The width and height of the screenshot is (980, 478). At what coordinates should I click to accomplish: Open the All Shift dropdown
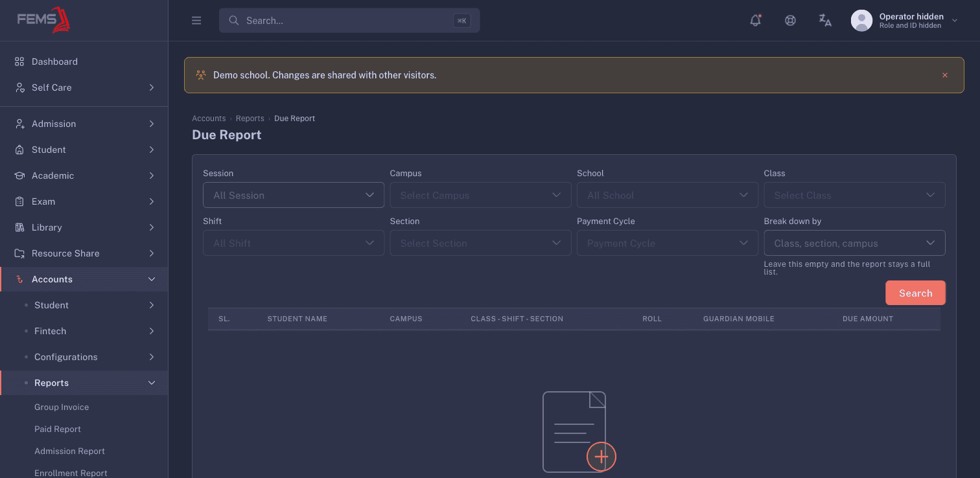[x=294, y=243]
